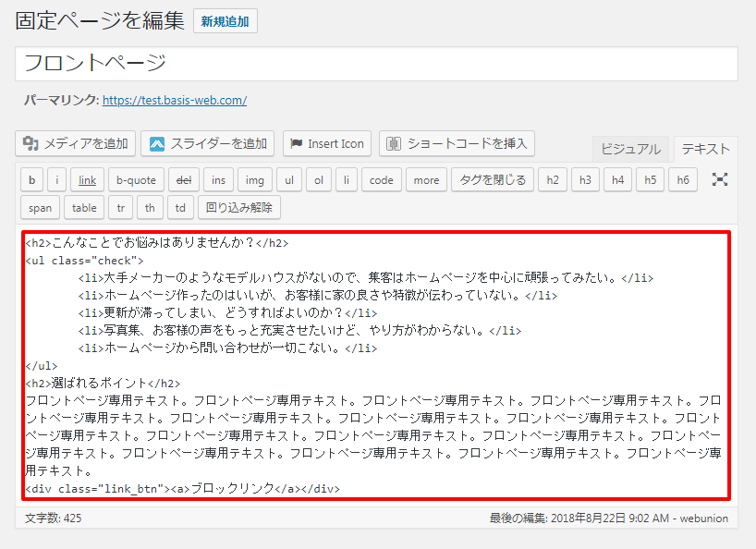
Task: Click the line '<h2>選ばれるポイント</h2>'
Action: point(103,384)
